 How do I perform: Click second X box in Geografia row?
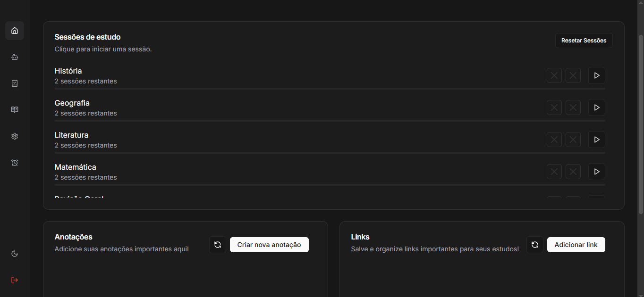[x=573, y=107]
